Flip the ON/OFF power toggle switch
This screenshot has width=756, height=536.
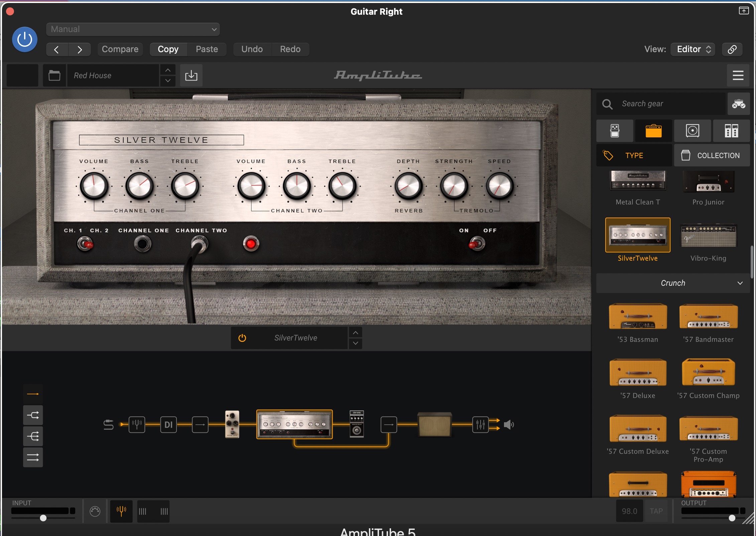click(x=477, y=244)
